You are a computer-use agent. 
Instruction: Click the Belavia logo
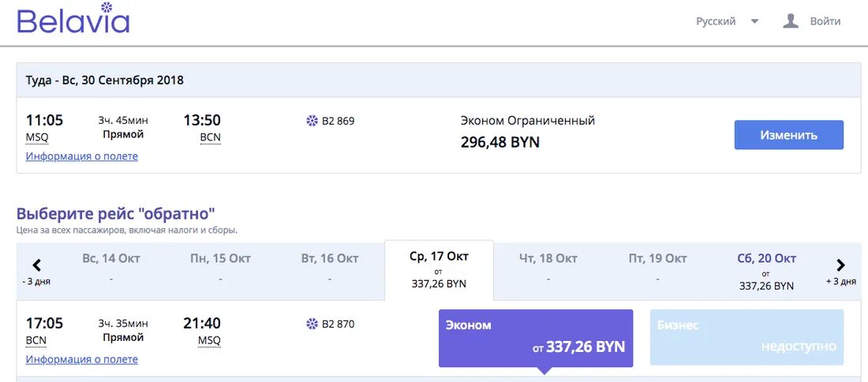[73, 18]
